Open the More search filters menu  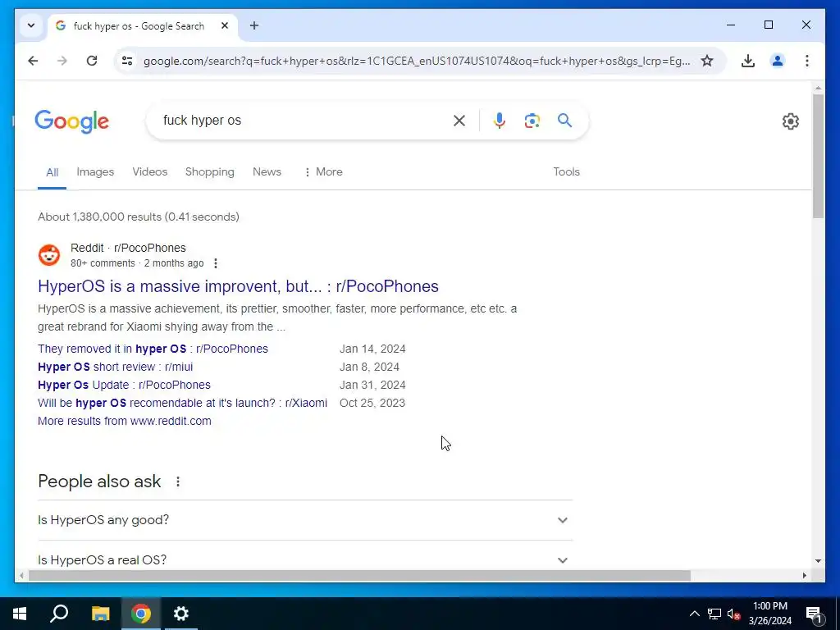(323, 172)
